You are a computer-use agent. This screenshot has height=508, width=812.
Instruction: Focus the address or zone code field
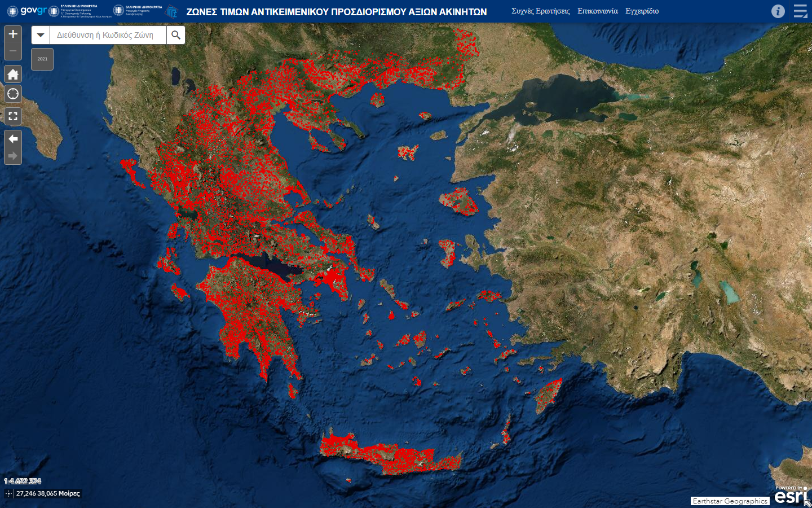(x=108, y=35)
